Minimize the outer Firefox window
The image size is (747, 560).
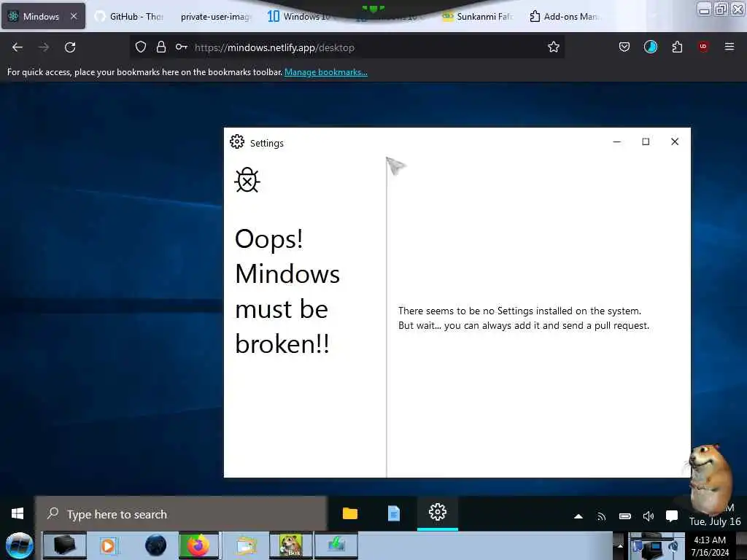coord(704,9)
